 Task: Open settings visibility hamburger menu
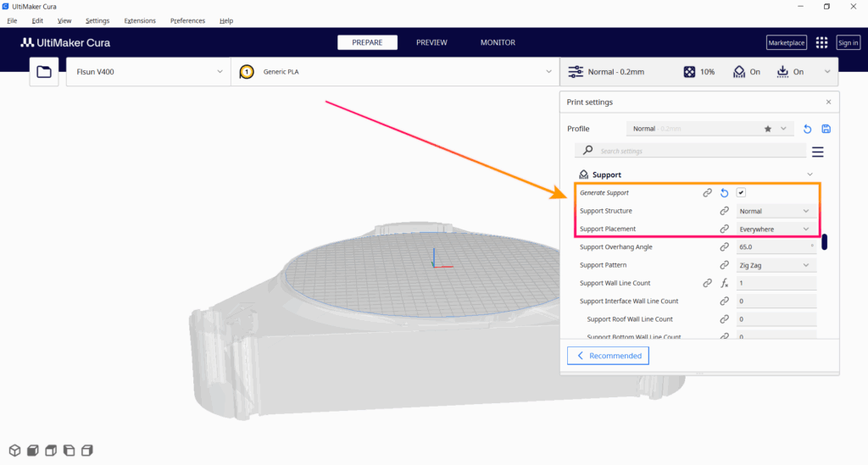pos(818,152)
